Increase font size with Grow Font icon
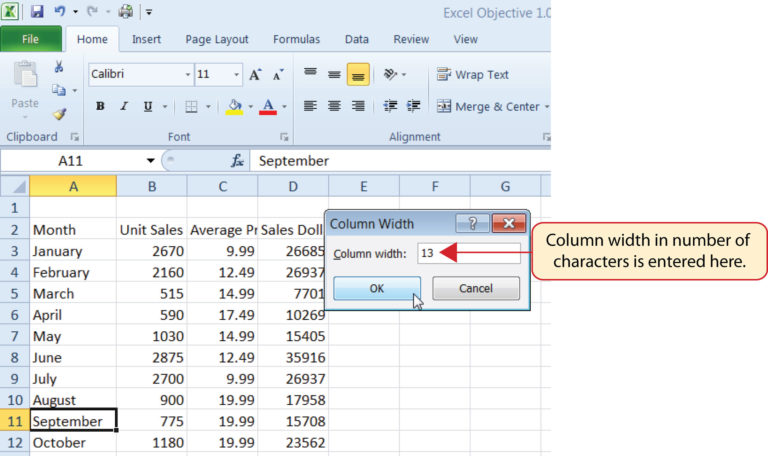 [256, 75]
